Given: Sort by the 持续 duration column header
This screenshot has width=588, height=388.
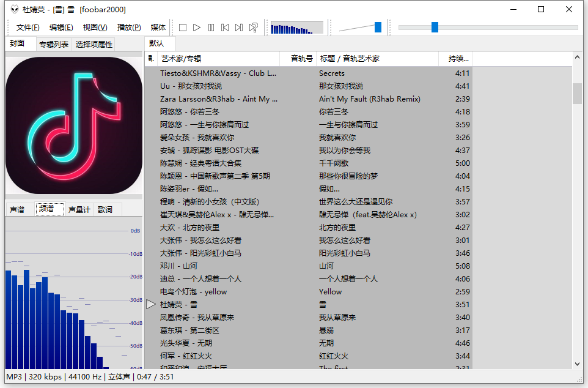Looking at the screenshot, I should (x=455, y=59).
